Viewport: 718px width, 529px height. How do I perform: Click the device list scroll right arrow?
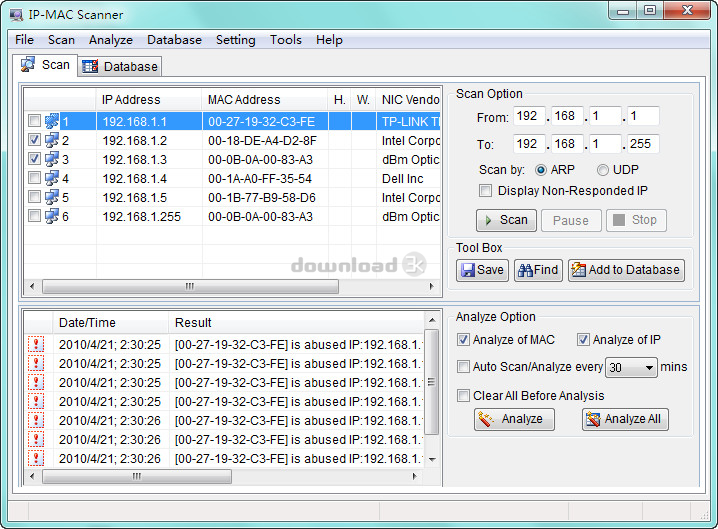click(431, 287)
